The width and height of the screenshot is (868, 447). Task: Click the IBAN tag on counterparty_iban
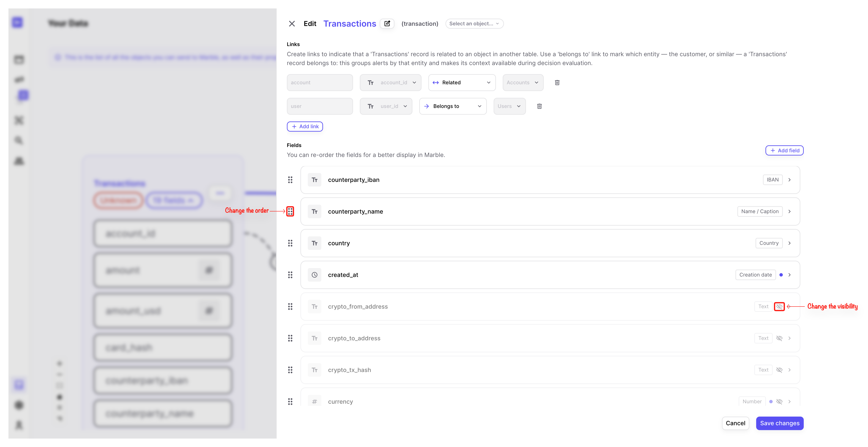773,180
